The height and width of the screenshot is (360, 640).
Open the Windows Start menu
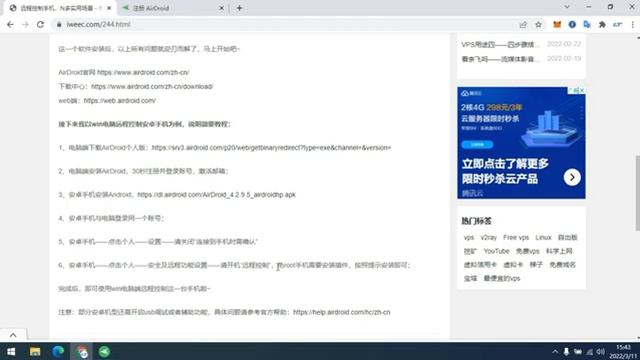click(x=11, y=351)
